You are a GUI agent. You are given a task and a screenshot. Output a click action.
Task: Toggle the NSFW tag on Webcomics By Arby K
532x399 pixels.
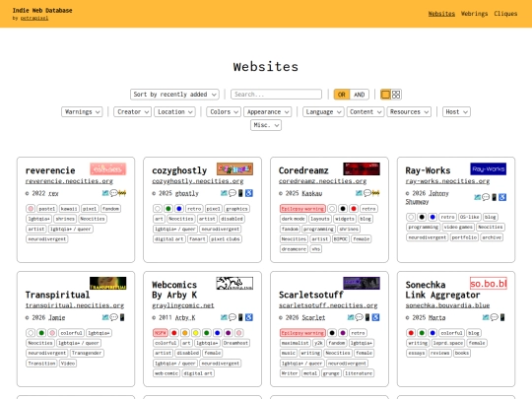pos(161,333)
